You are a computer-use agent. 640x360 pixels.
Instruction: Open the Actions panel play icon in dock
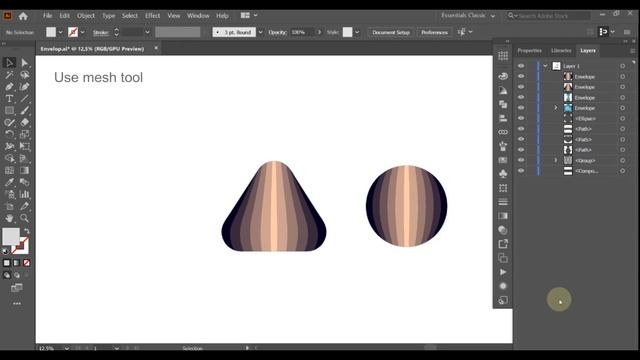point(503,272)
